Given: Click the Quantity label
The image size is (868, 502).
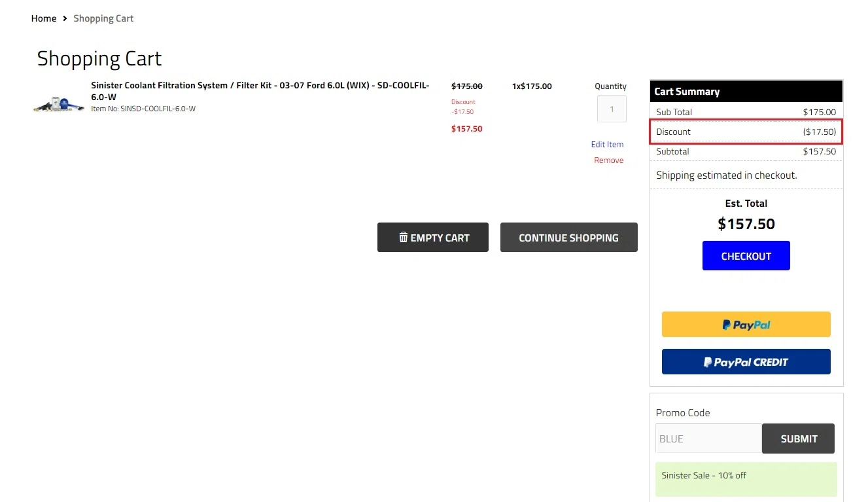Looking at the screenshot, I should click(610, 86).
